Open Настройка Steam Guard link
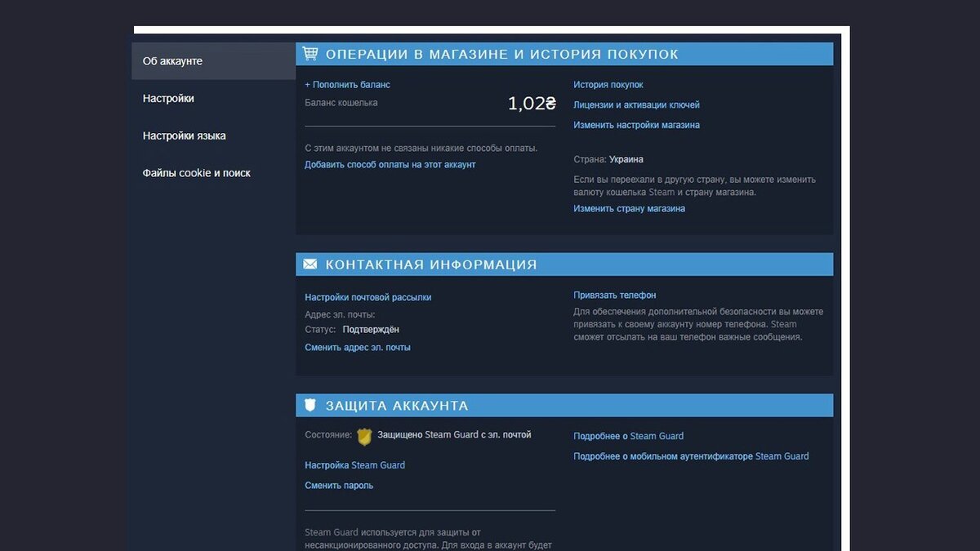Viewport: 980px width, 551px height. (354, 465)
